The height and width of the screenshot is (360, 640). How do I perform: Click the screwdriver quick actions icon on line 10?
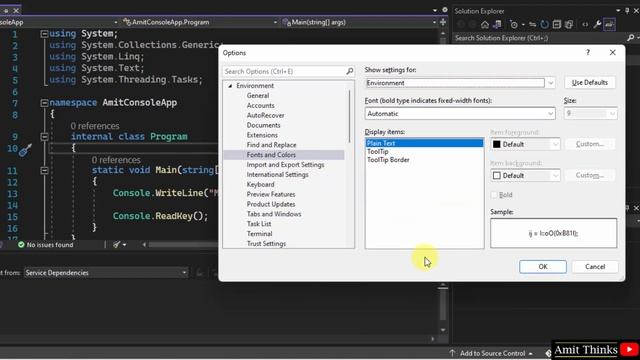(x=25, y=149)
